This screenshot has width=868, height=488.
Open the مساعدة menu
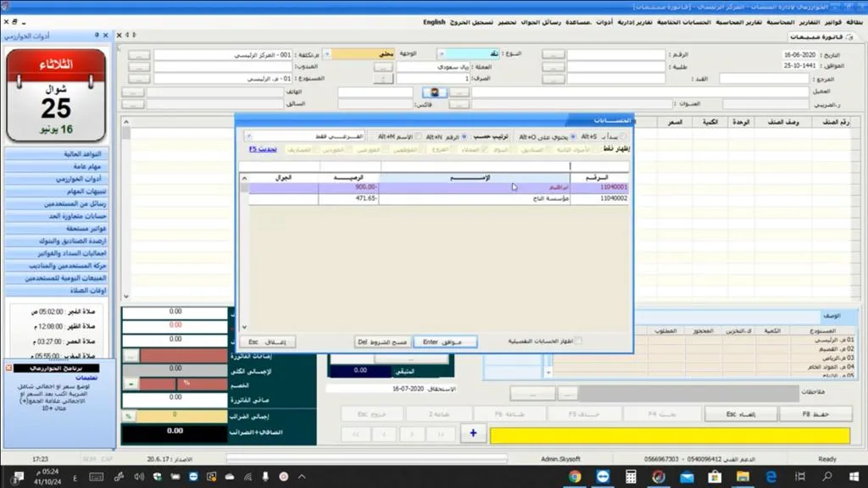tap(578, 22)
